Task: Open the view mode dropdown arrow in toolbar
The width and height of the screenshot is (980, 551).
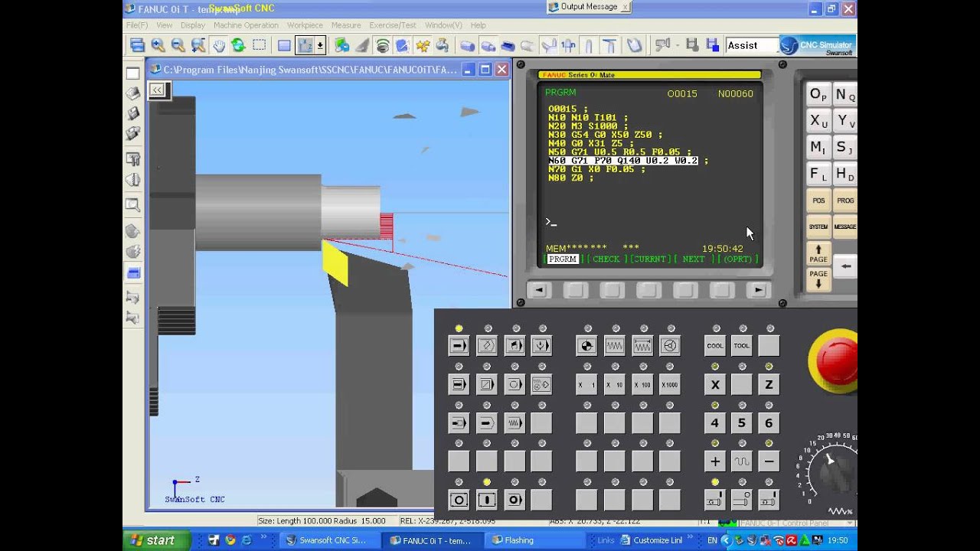Action: coord(320,45)
